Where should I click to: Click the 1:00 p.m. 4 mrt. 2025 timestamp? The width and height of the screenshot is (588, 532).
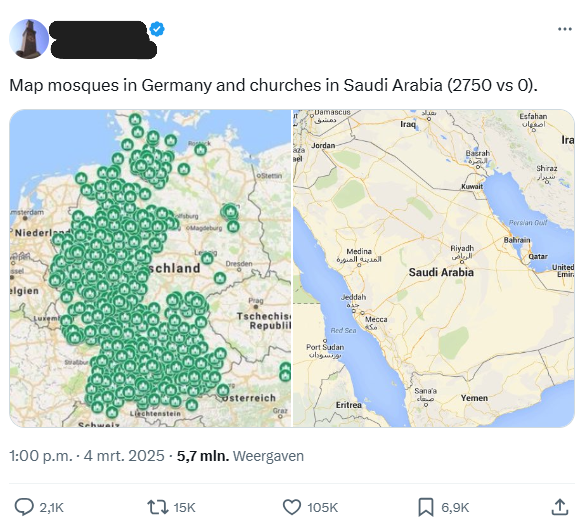pyautogui.click(x=87, y=456)
